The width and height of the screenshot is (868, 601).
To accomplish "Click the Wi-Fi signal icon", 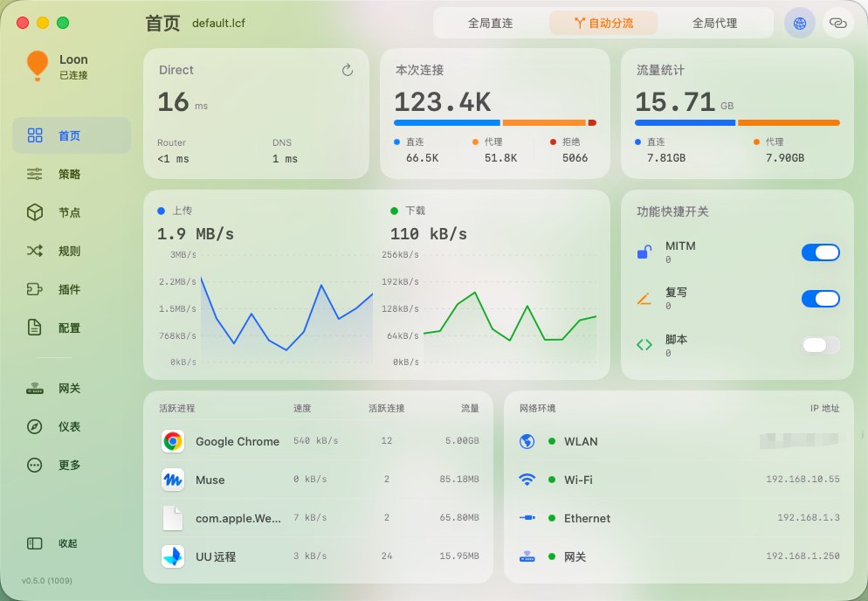I will (x=527, y=480).
